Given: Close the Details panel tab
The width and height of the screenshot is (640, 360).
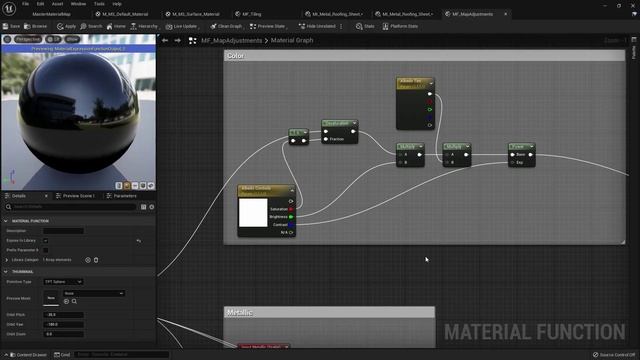Looking at the screenshot, I should pos(46,196).
